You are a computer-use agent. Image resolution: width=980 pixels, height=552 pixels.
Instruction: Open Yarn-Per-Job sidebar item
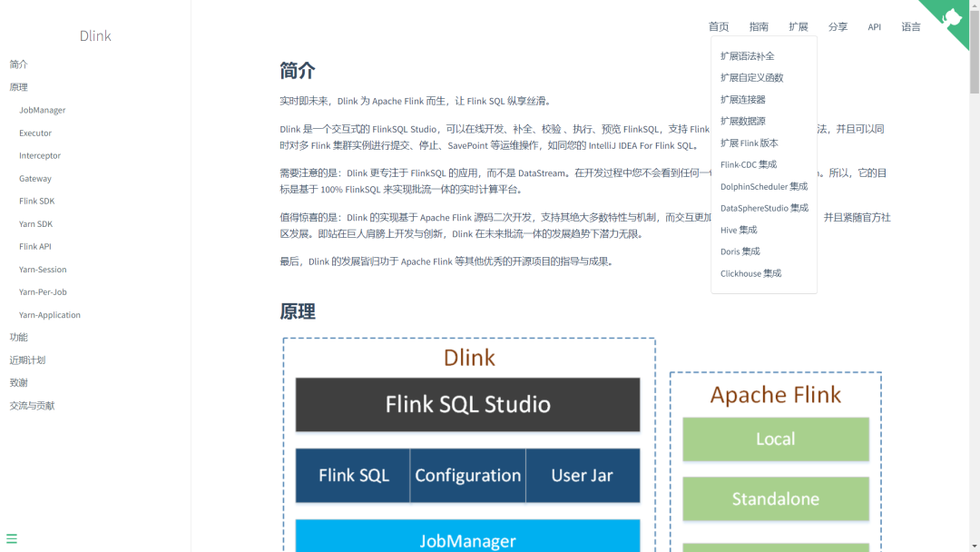pos(43,292)
